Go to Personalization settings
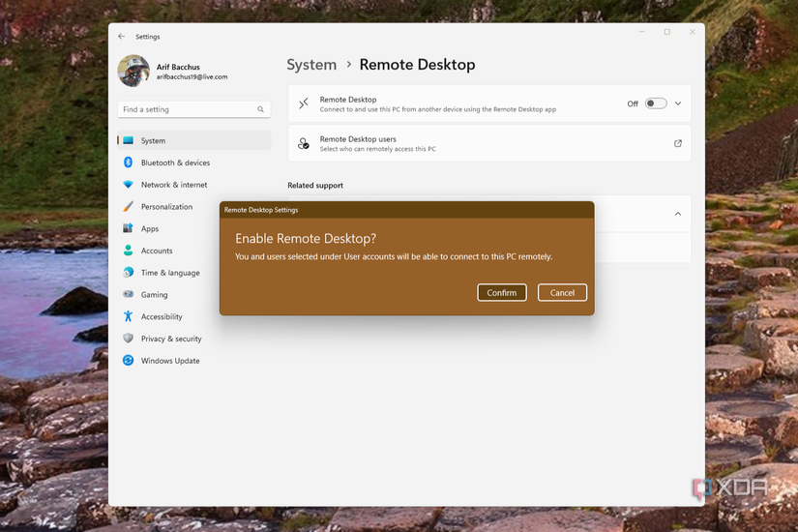 point(168,206)
